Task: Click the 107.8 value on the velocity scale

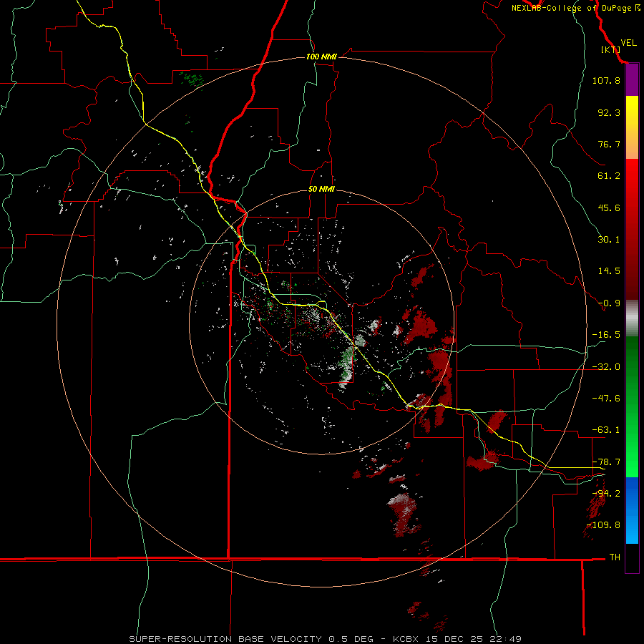Action: coord(606,80)
